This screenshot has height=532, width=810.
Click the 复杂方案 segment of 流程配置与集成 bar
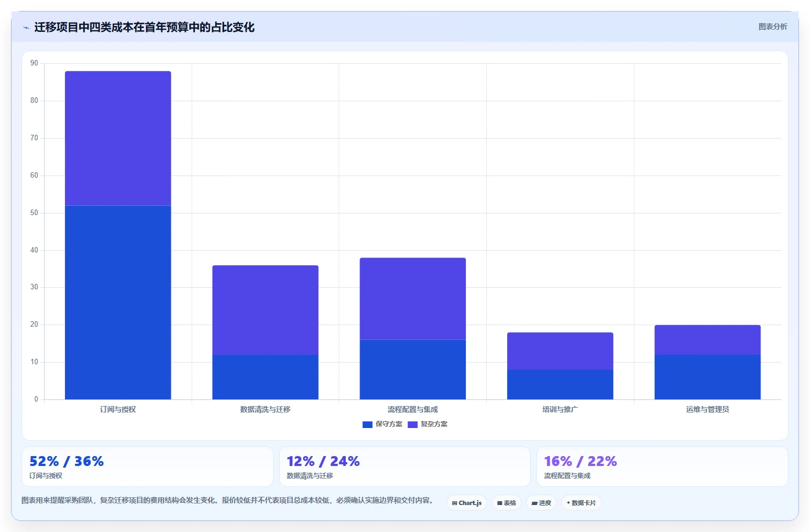[x=413, y=299]
